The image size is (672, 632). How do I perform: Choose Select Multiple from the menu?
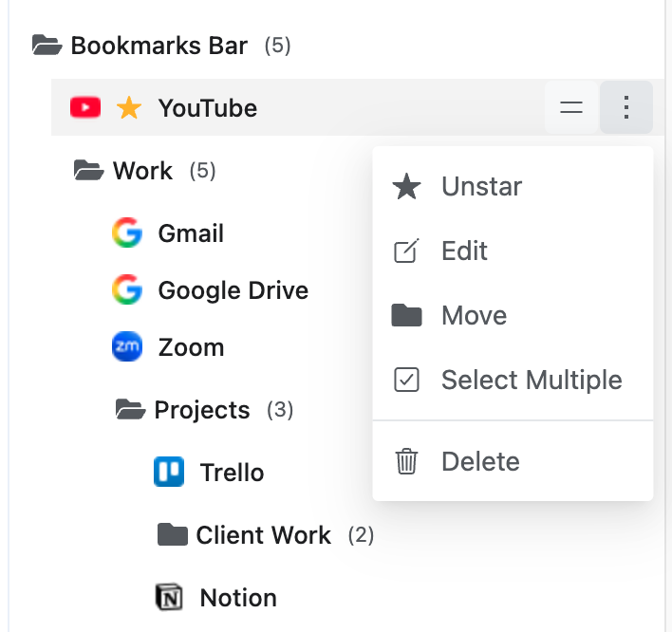point(513,381)
